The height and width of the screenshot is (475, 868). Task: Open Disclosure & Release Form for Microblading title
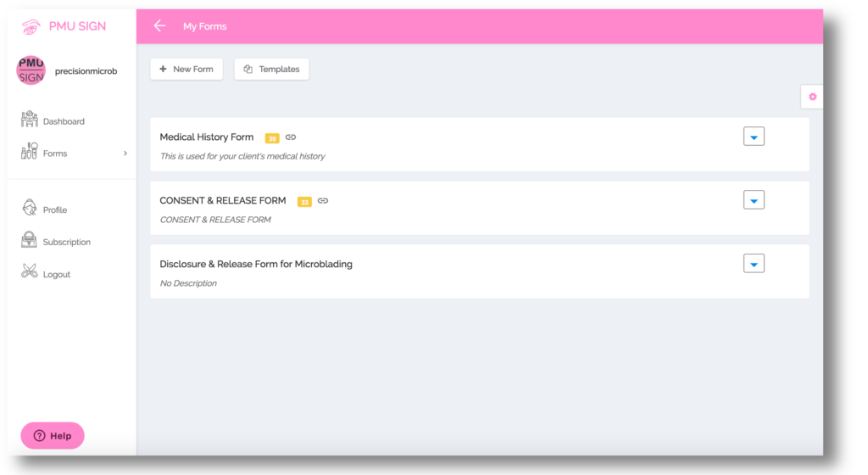pos(256,264)
